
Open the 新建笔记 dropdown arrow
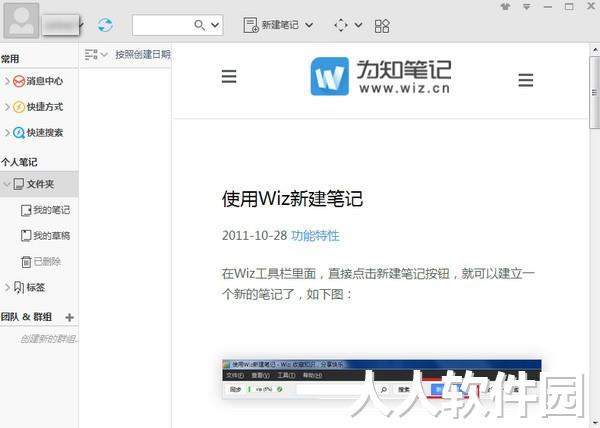tap(309, 25)
